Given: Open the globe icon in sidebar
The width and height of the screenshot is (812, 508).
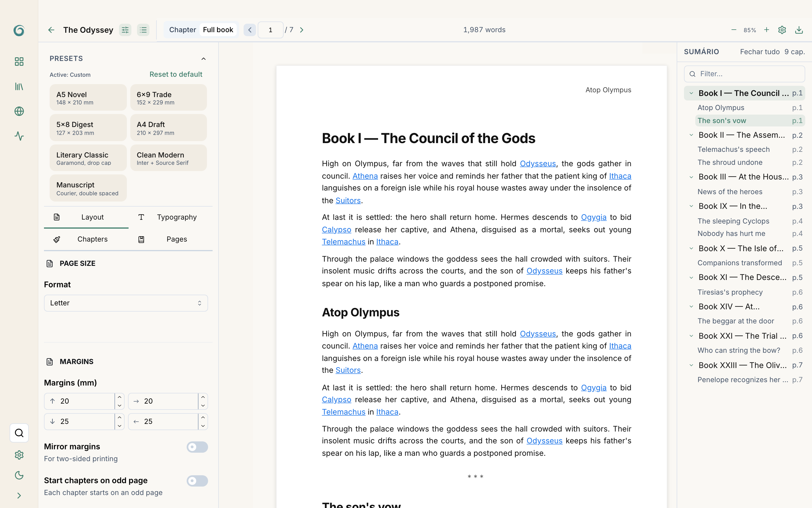Looking at the screenshot, I should 19,111.
